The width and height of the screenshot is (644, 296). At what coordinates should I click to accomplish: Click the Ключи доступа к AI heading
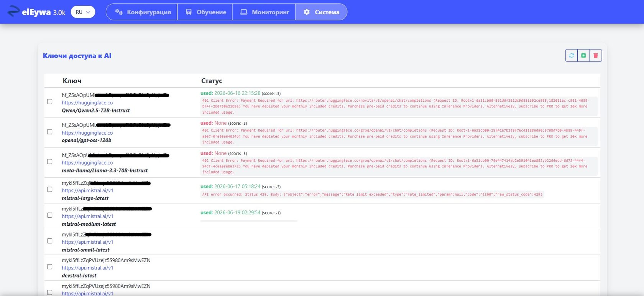[77, 56]
